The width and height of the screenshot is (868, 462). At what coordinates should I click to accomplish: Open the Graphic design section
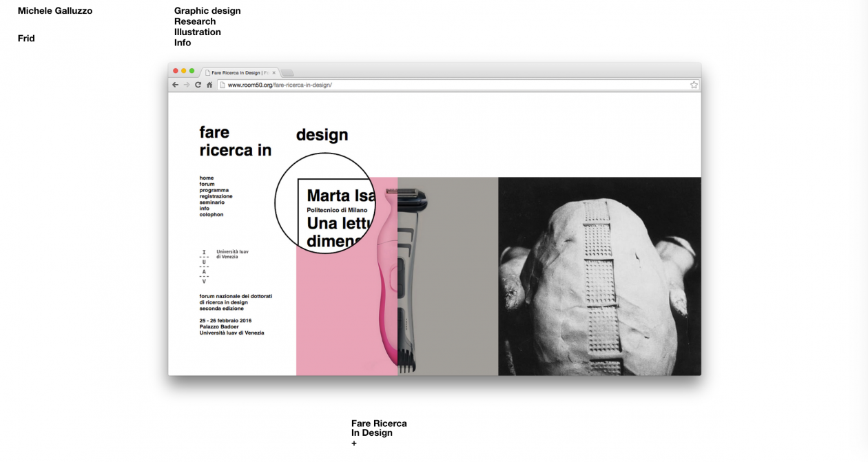coord(207,11)
